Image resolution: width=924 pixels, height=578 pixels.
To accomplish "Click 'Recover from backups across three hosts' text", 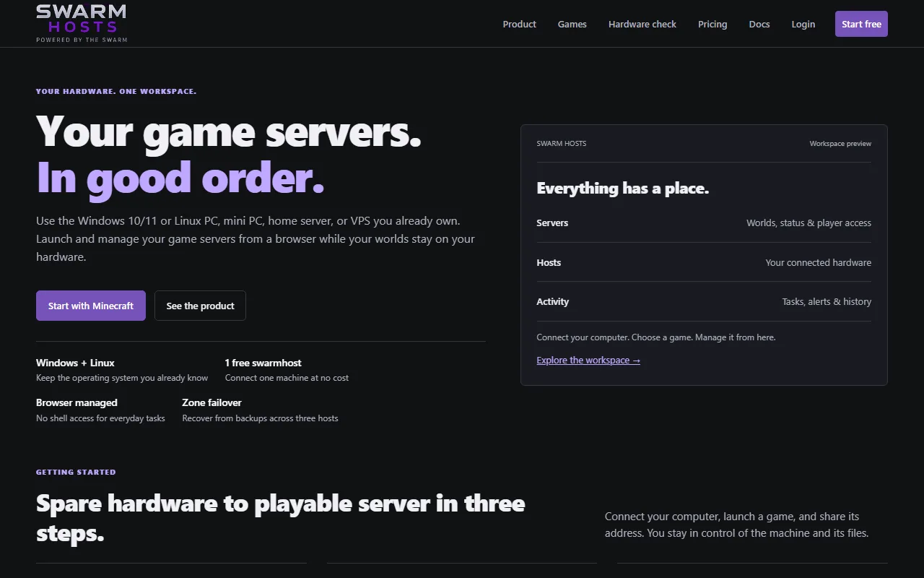I will coord(260,418).
